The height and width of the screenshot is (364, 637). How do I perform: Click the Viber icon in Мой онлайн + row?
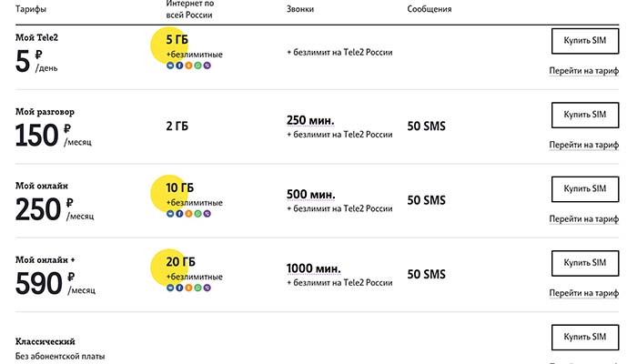207,288
